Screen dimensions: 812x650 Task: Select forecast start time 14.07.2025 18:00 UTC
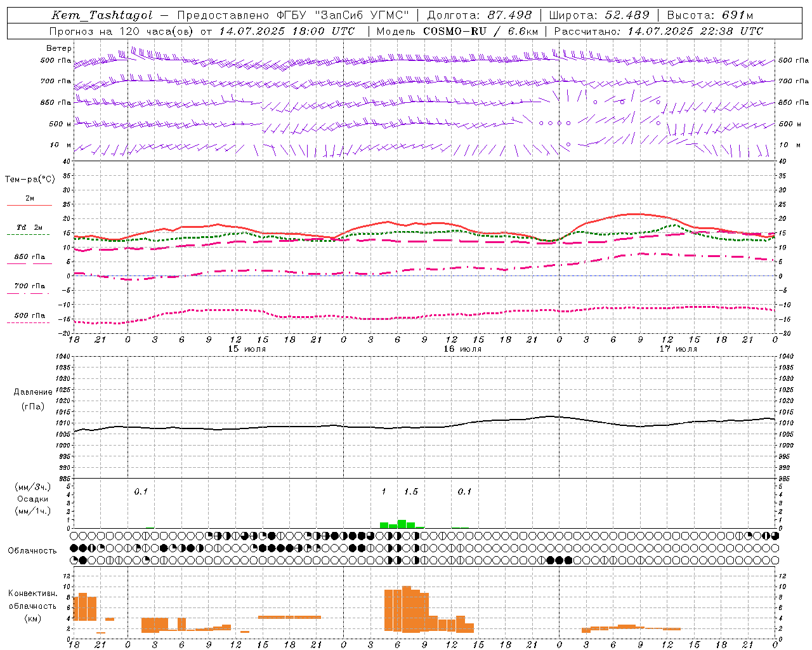[x=287, y=31]
